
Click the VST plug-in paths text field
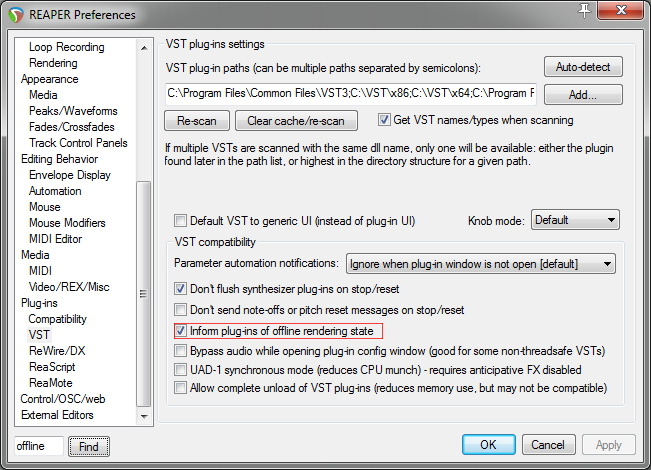350,94
